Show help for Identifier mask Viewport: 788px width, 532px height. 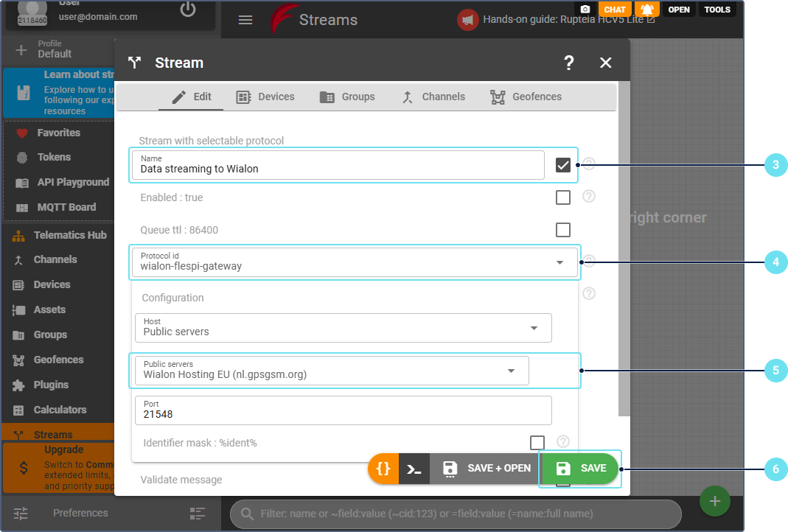563,441
